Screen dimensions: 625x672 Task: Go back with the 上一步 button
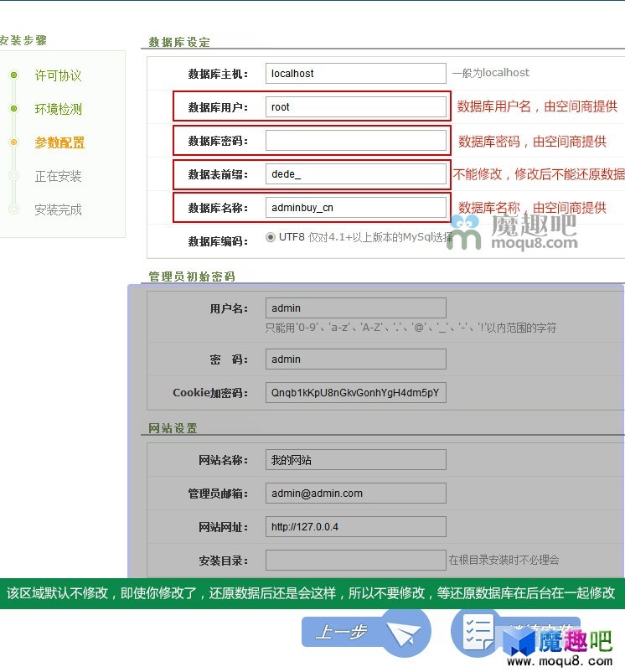coord(366,632)
